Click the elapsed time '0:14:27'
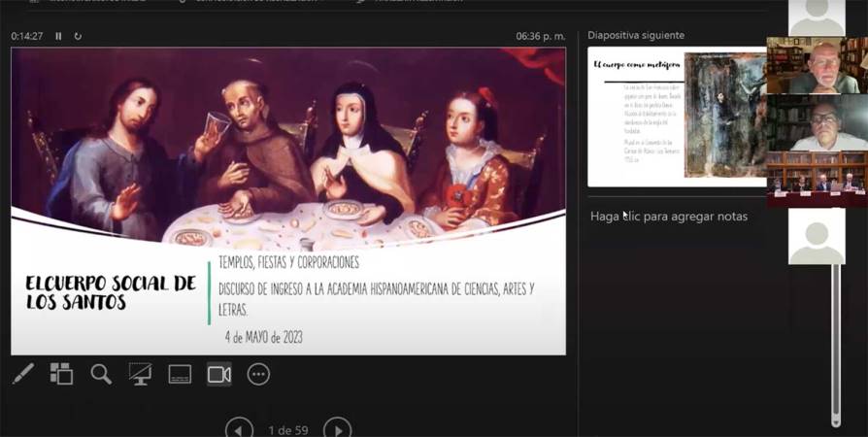Viewport: 868px width, 437px height. (x=26, y=36)
